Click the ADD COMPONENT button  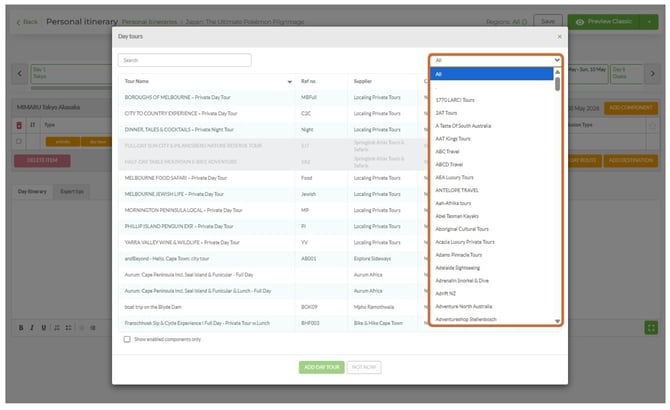(x=631, y=108)
